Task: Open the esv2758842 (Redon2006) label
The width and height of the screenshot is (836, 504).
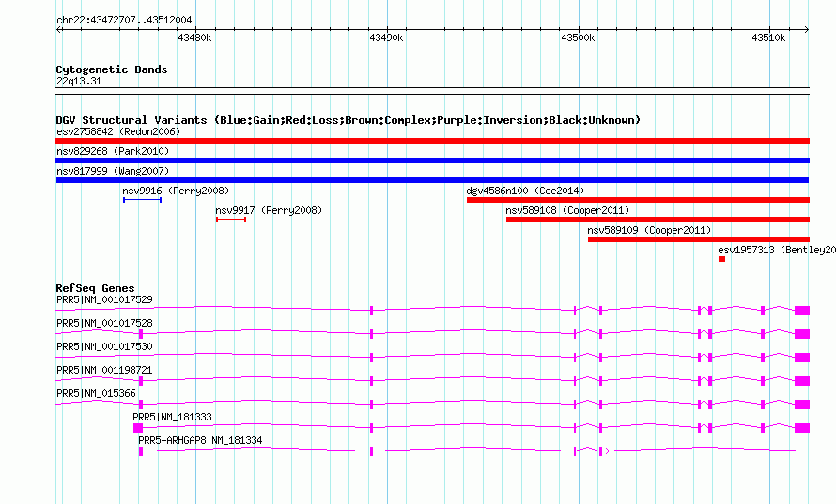Action: pos(118,131)
